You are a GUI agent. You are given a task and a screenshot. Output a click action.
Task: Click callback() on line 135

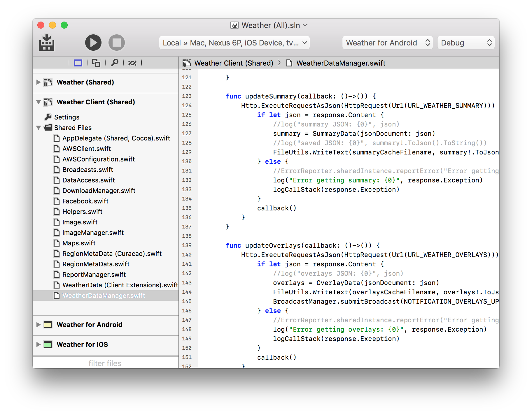point(277,208)
